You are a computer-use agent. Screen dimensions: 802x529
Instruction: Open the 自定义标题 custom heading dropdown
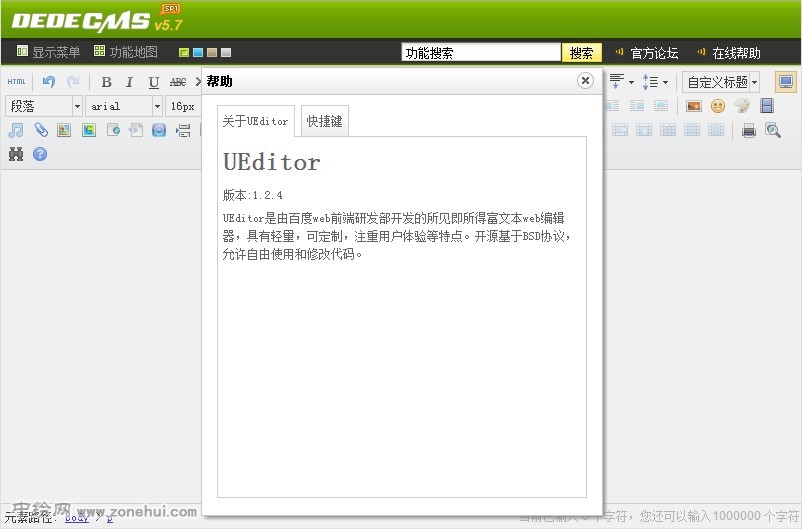point(721,82)
